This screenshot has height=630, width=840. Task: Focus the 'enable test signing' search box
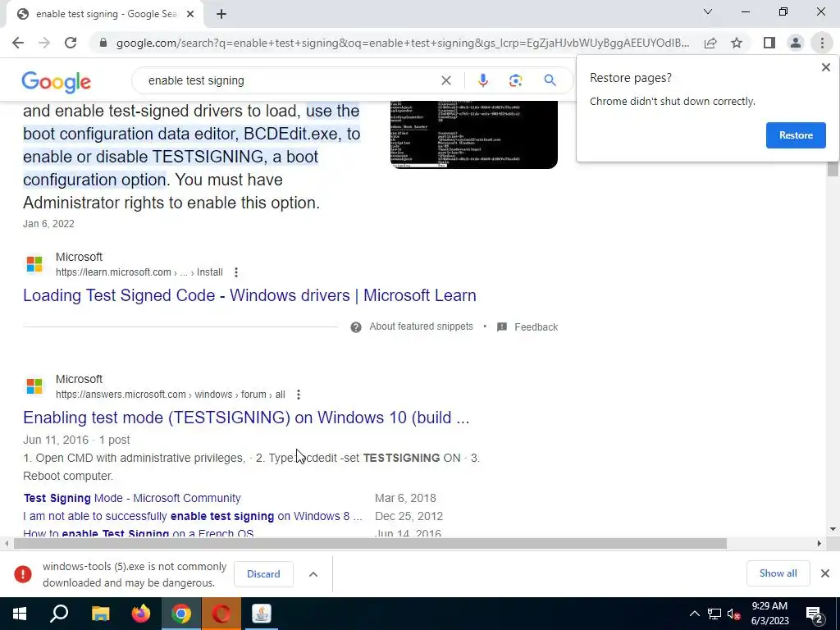pyautogui.click(x=290, y=80)
